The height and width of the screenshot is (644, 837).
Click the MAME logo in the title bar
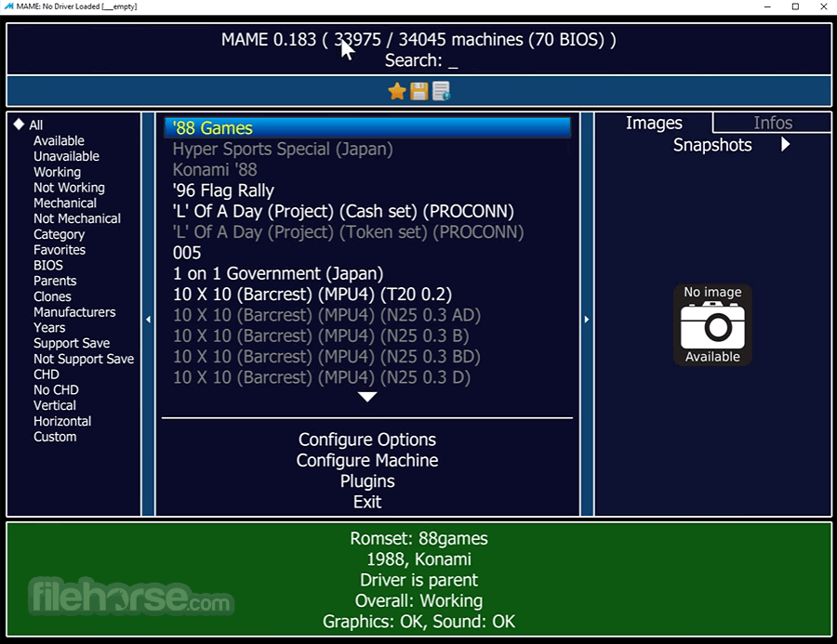(x=8, y=7)
